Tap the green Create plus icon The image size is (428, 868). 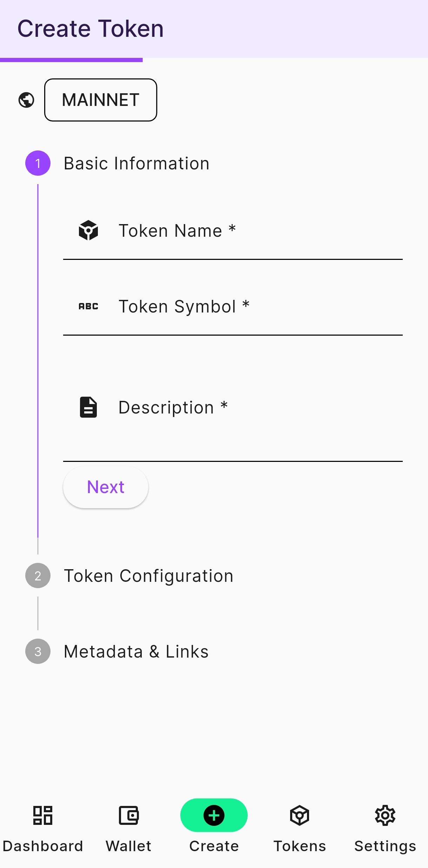pyautogui.click(x=214, y=815)
